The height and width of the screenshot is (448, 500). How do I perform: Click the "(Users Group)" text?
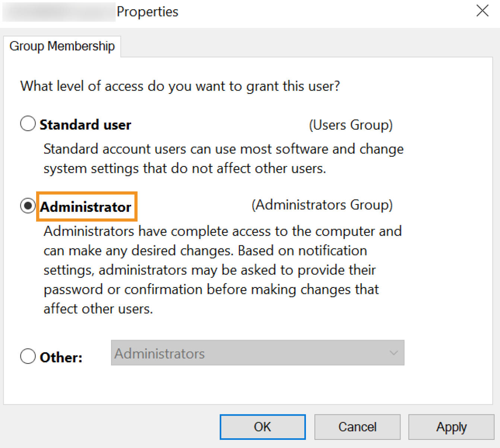[x=351, y=125]
